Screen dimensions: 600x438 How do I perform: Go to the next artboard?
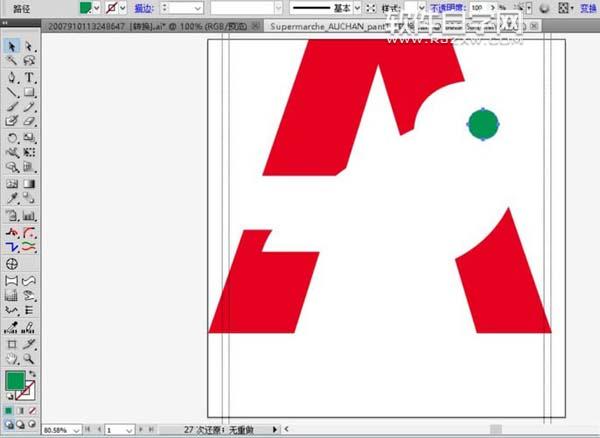tap(141, 430)
